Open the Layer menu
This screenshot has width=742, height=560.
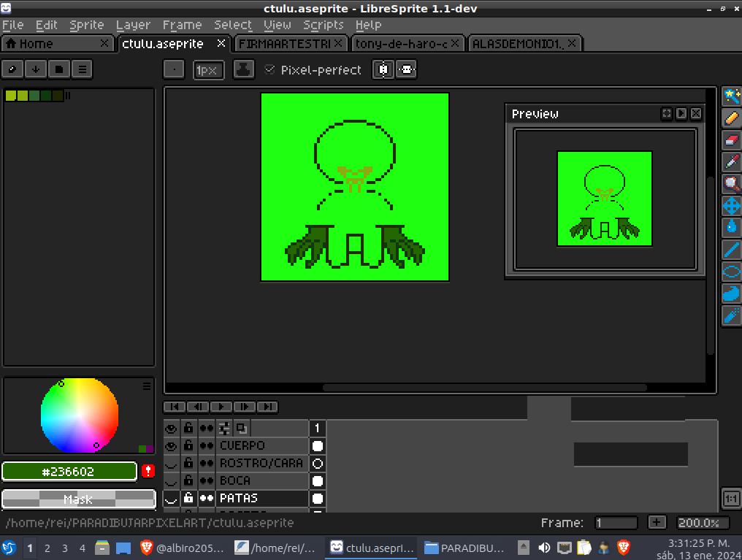[133, 25]
